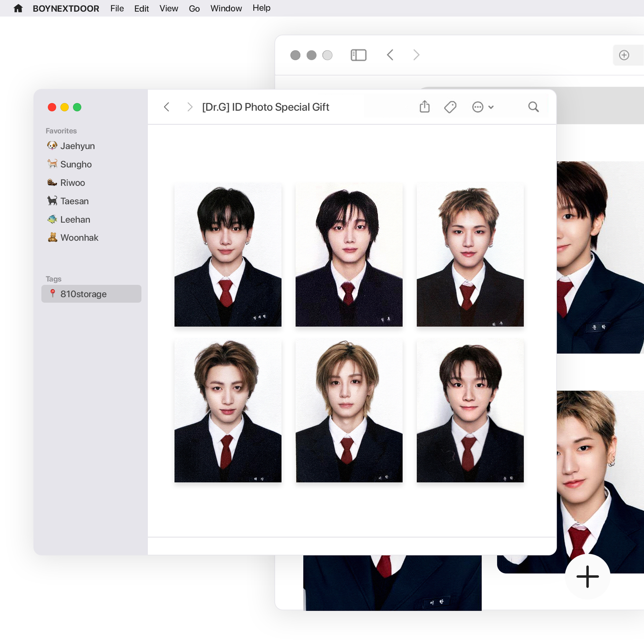Screen dimensions: 644x644
Task: Click the front window's back arrow
Action: (167, 107)
